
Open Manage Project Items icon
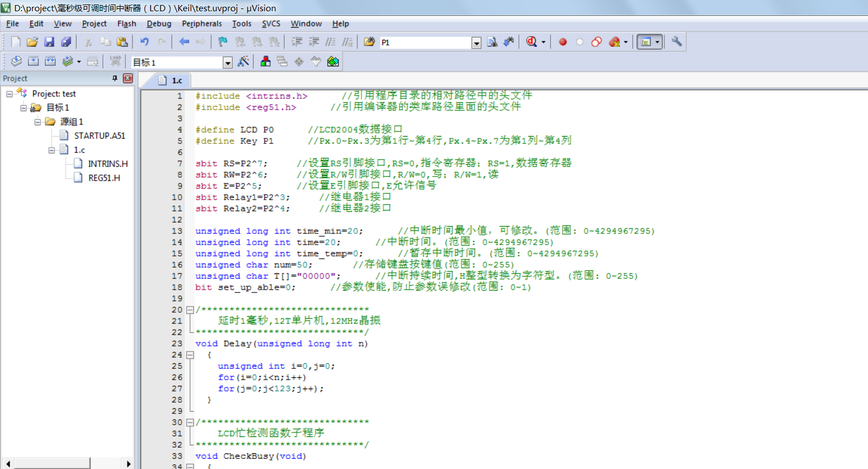265,61
